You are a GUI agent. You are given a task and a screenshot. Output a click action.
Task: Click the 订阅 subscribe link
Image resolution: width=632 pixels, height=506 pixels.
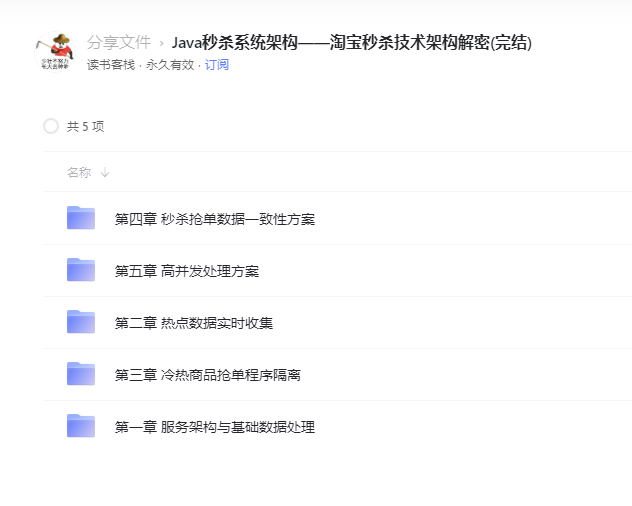[x=216, y=65]
